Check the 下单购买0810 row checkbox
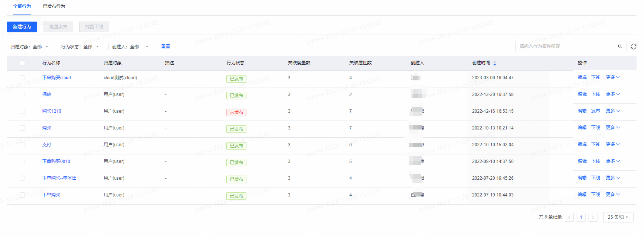 [x=22, y=161]
